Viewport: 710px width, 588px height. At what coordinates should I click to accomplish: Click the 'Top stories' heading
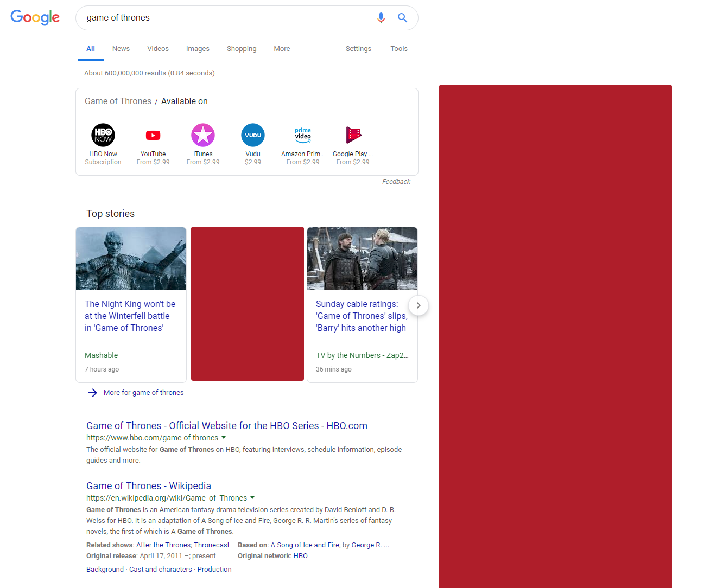110,214
